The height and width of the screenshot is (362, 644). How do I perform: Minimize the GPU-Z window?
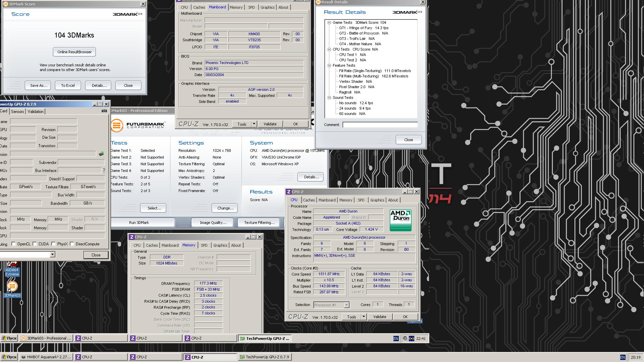pyautogui.click(x=95, y=104)
